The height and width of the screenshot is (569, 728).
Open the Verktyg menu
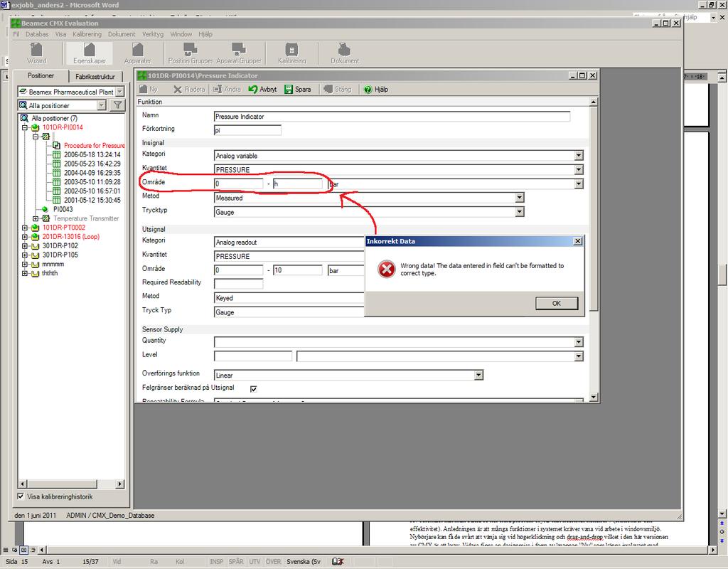pos(152,34)
